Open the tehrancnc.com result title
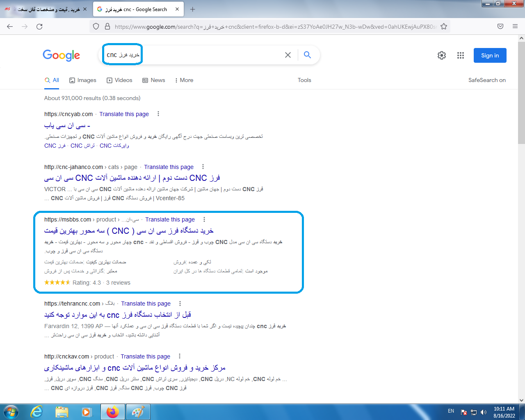 point(118,315)
